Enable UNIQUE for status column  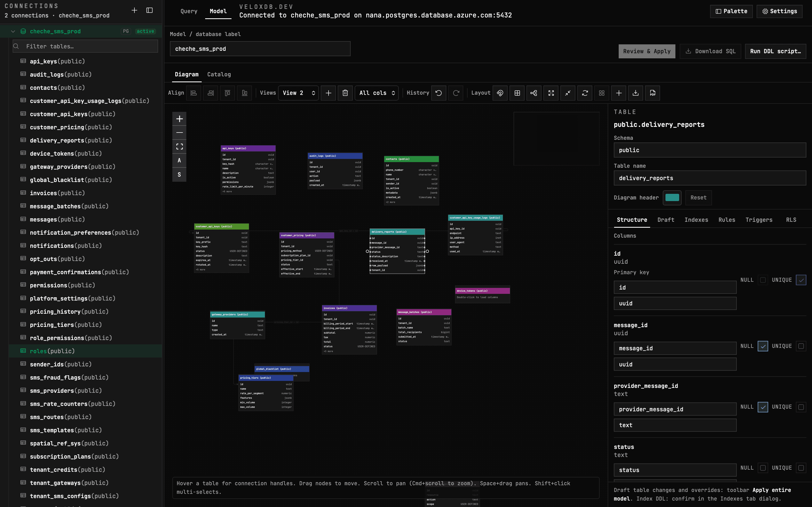(x=801, y=468)
